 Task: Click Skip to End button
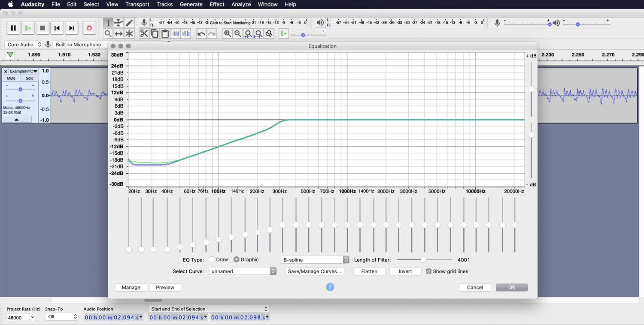72,28
